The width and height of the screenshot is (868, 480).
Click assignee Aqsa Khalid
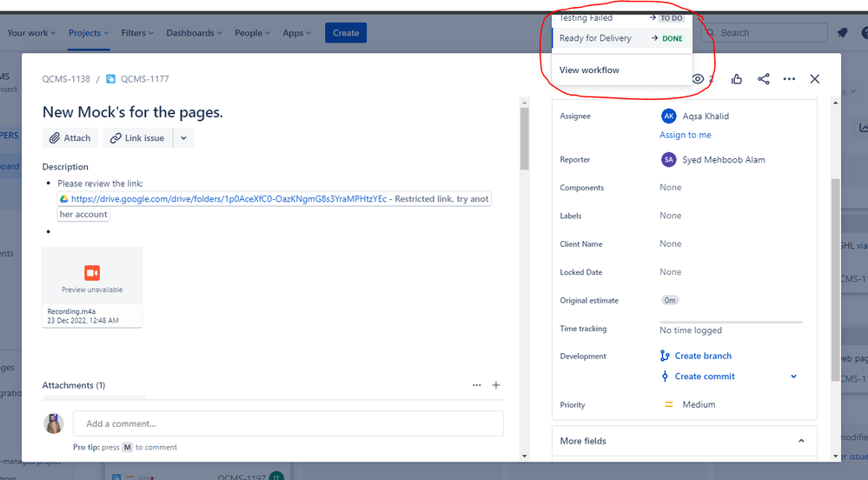click(x=695, y=116)
